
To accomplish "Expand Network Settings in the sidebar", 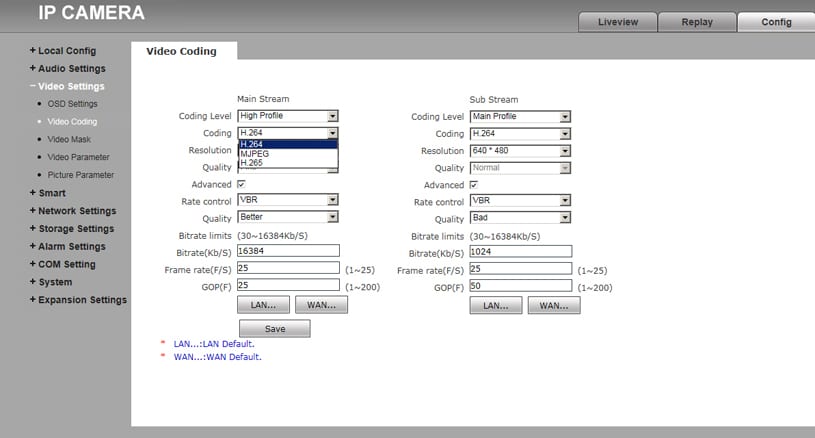I will 76,211.
